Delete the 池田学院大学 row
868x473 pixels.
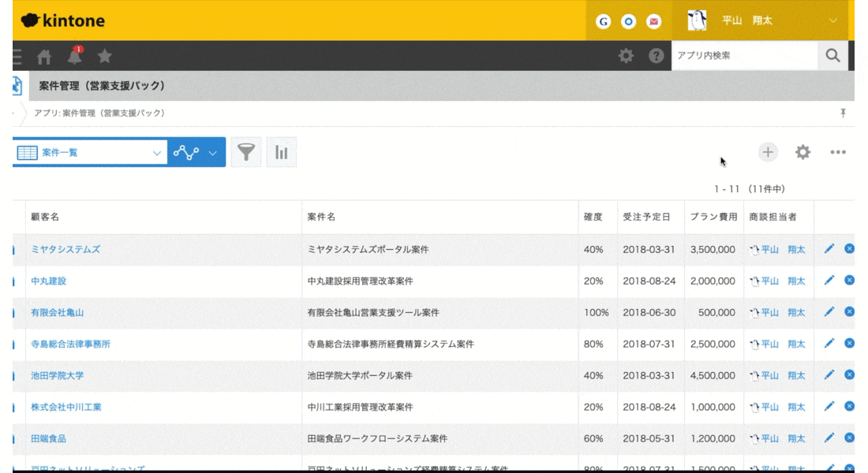tap(849, 375)
